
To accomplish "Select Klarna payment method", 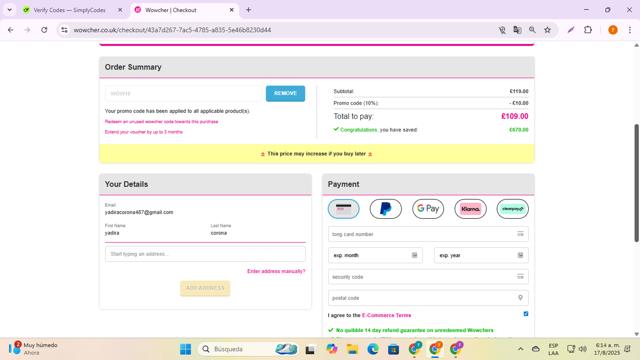I will click(470, 209).
